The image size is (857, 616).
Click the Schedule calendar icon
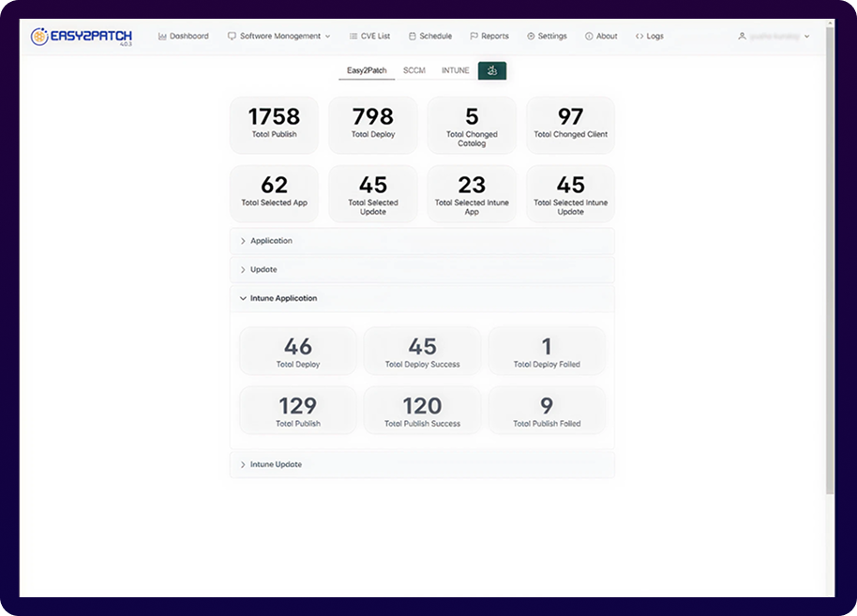coord(413,37)
